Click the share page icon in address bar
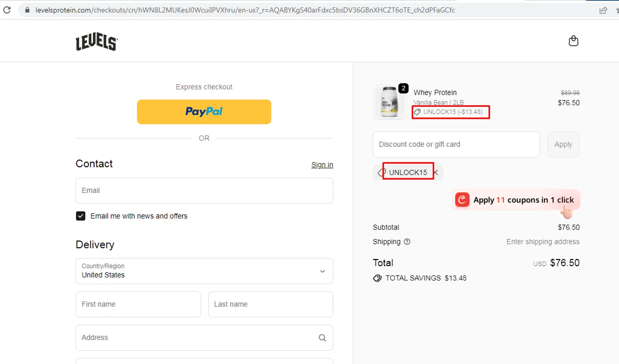 pyautogui.click(x=603, y=10)
